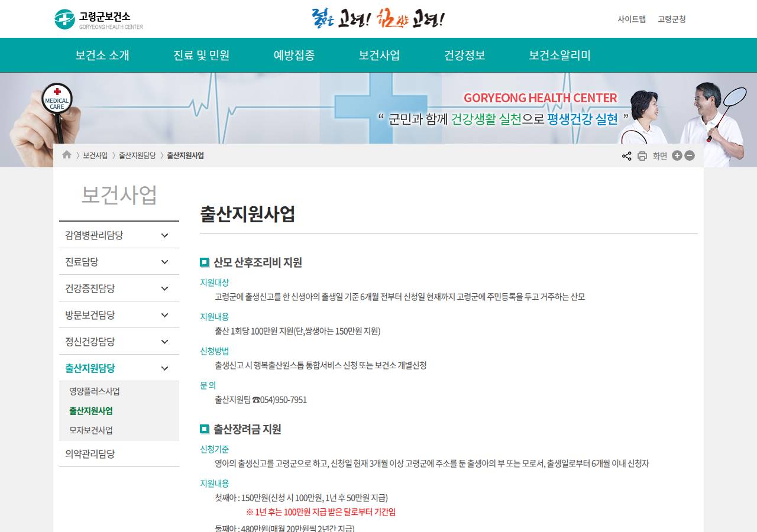
Task: Expand the 건강증진담당 chevron
Action: click(165, 288)
